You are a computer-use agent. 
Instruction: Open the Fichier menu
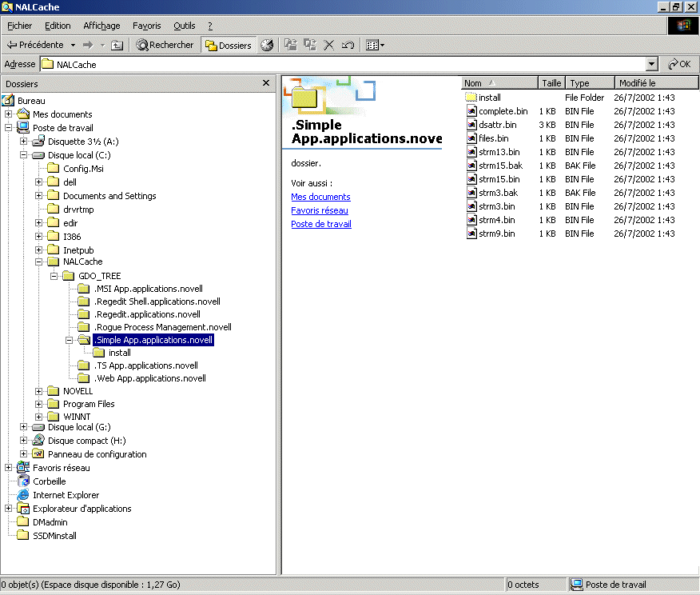tap(19, 25)
